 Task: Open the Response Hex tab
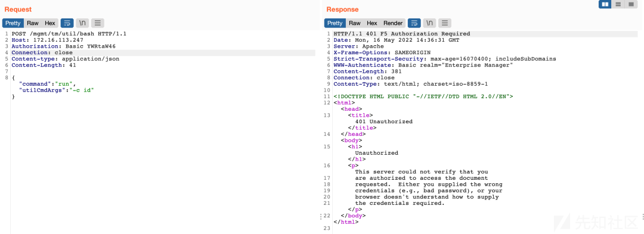372,23
